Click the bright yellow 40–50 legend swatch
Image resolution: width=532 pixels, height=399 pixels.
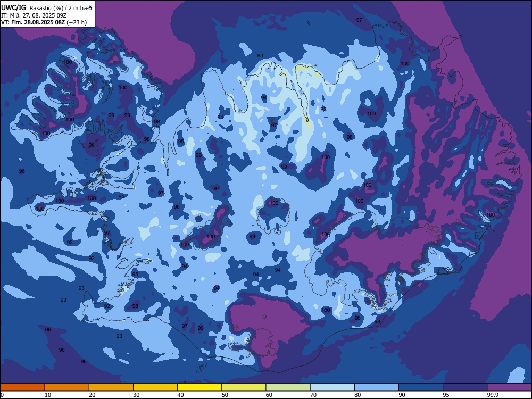[x=199, y=387]
